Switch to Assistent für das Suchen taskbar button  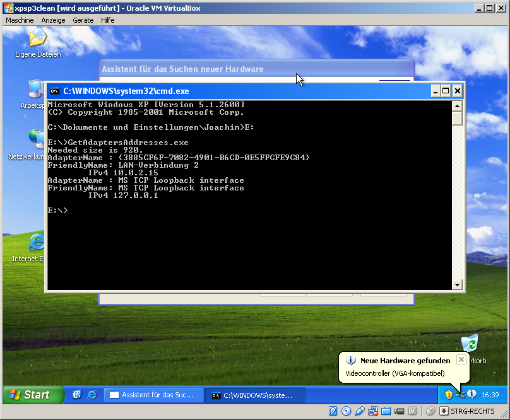[153, 395]
